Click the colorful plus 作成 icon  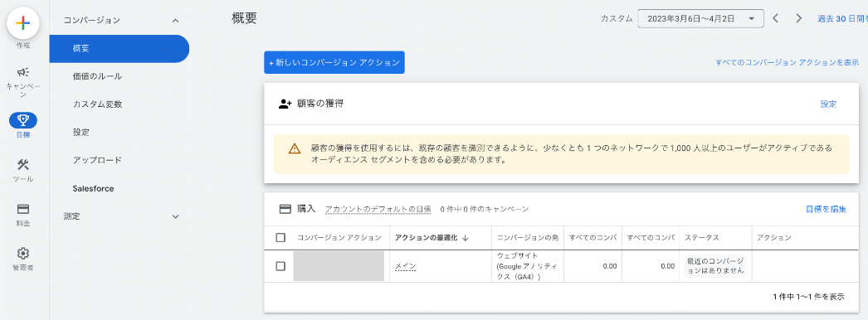(x=22, y=22)
